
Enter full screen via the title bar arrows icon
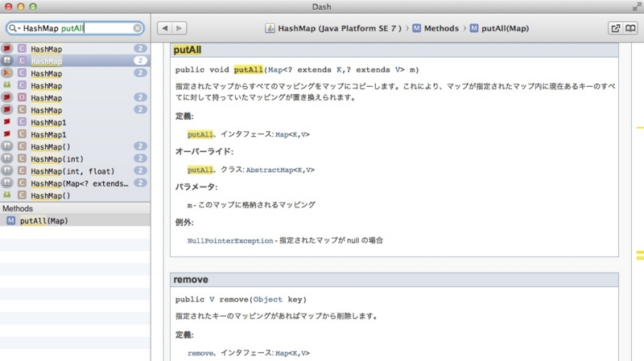(637, 6)
